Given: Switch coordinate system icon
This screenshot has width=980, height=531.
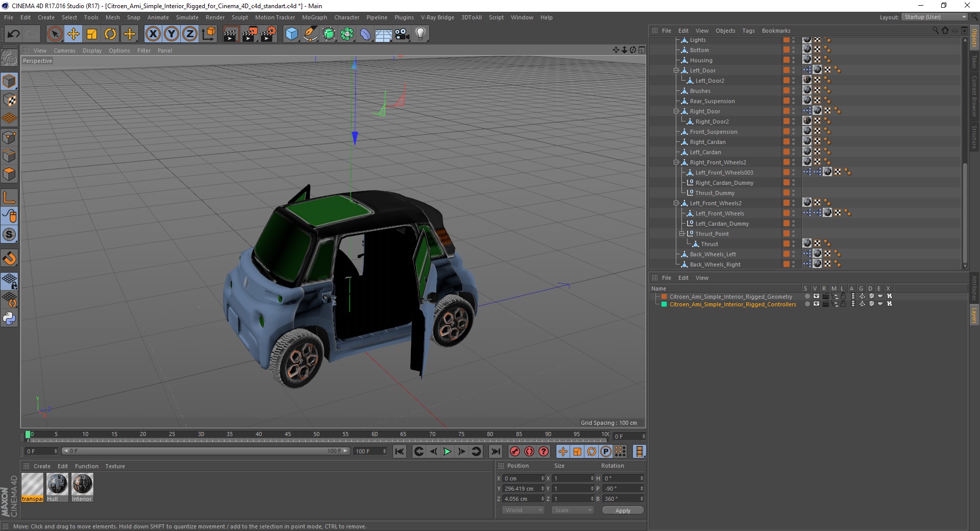Looking at the screenshot, I should point(208,34).
